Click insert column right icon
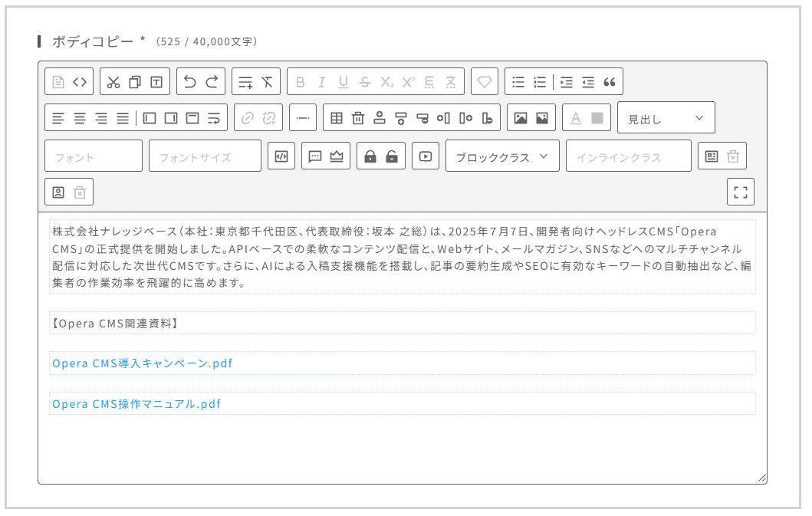 [465, 118]
